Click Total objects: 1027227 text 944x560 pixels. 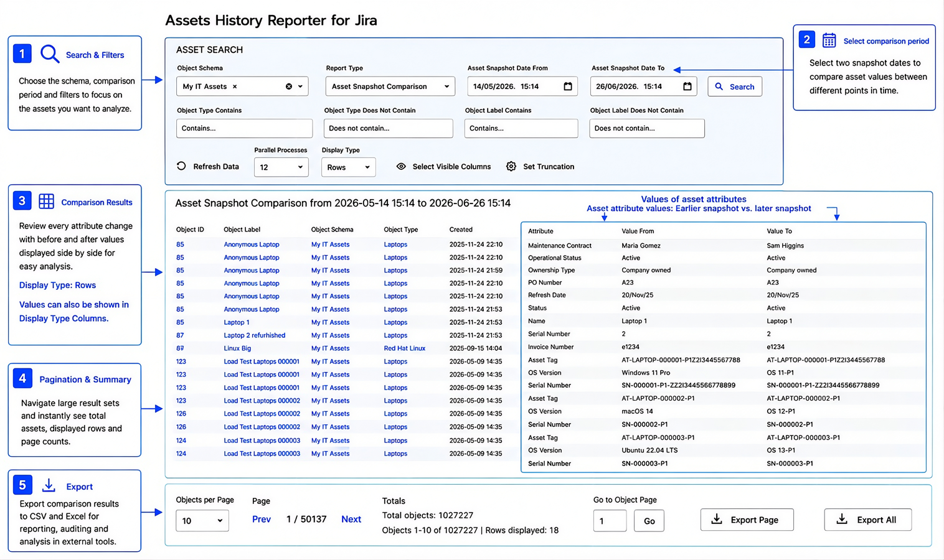(428, 515)
